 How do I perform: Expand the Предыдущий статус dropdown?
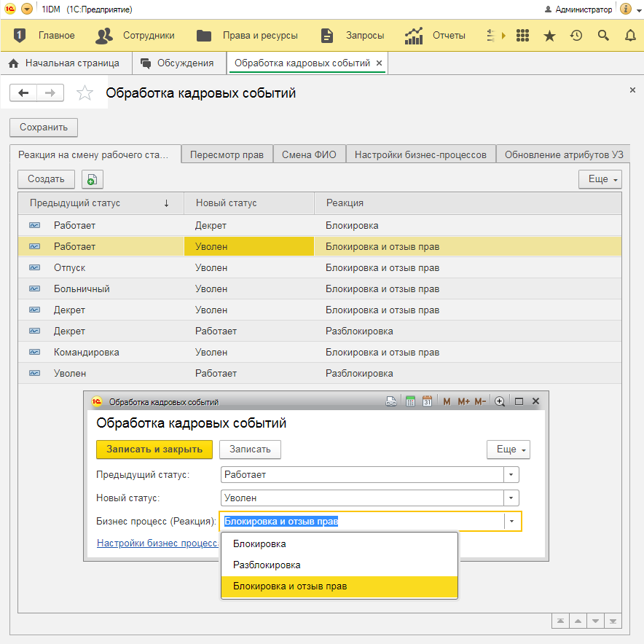(511, 475)
